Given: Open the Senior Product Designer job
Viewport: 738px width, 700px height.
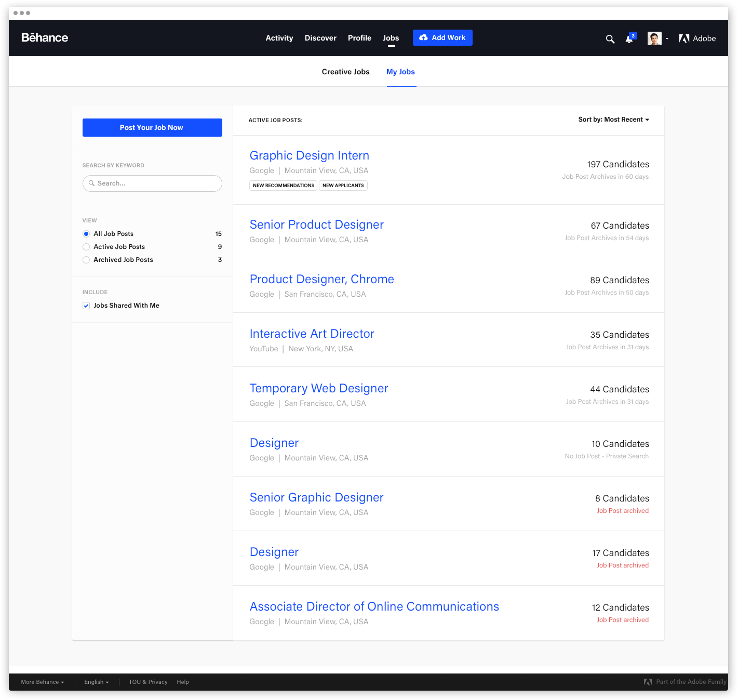Looking at the screenshot, I should [317, 224].
